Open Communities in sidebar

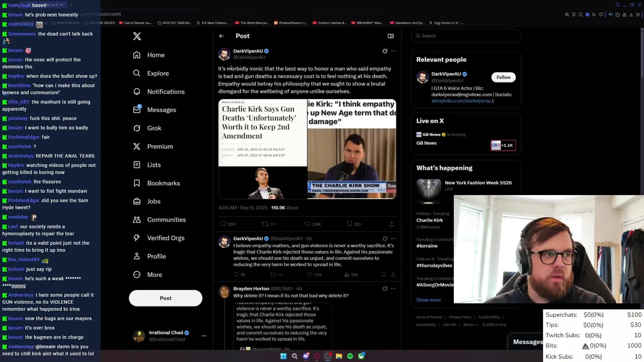click(159, 220)
